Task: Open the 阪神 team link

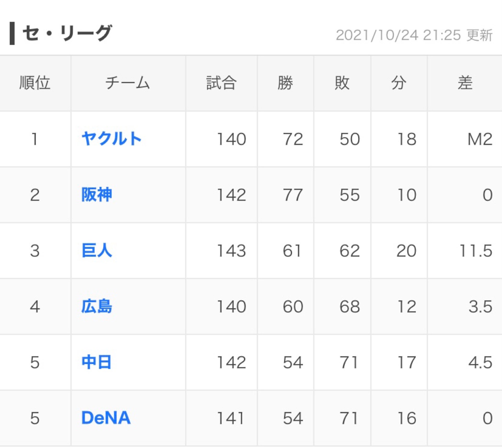Action: point(97,195)
